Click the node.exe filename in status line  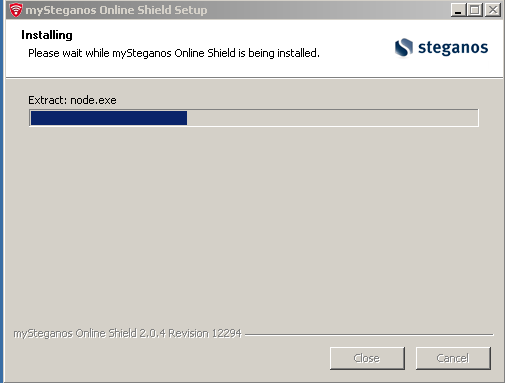click(93, 100)
